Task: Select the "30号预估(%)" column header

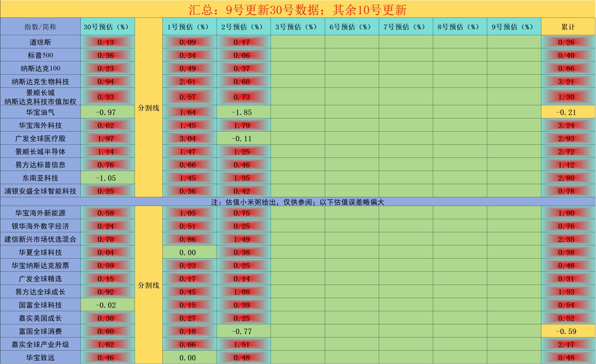Action: pos(108,27)
